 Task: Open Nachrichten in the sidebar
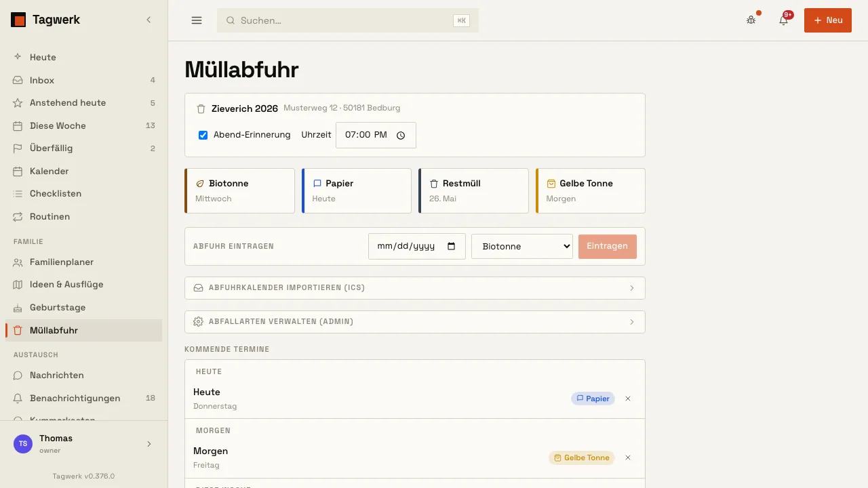point(84,375)
